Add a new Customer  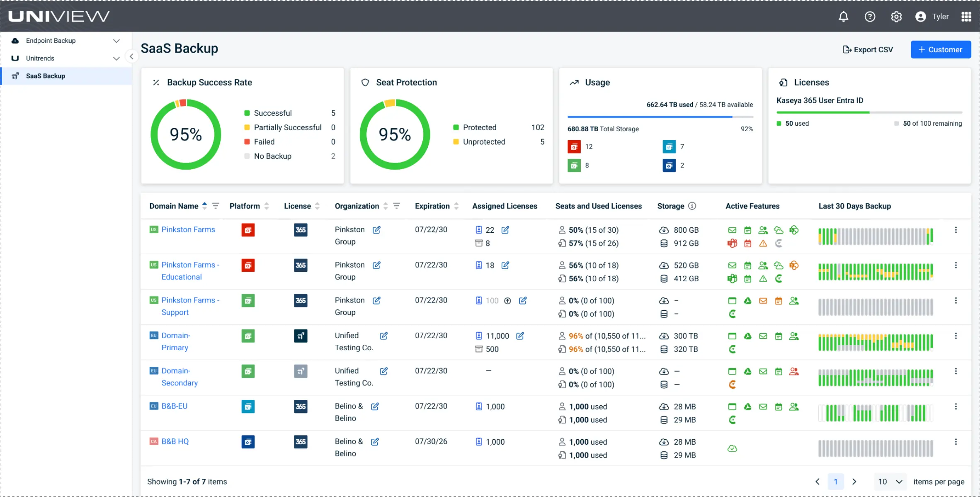click(940, 50)
